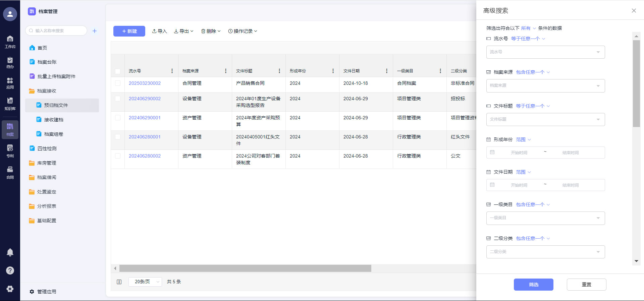Open the 档案来源 filter combo box
644x301 pixels.
(545, 86)
